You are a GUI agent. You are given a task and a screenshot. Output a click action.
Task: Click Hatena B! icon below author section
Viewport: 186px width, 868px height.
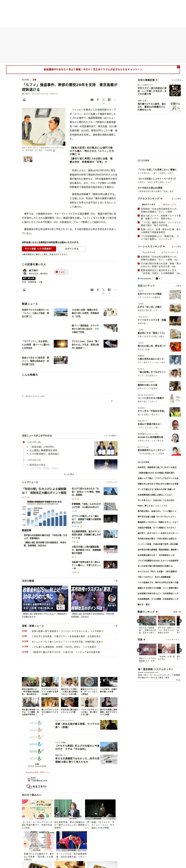[x=109, y=290]
